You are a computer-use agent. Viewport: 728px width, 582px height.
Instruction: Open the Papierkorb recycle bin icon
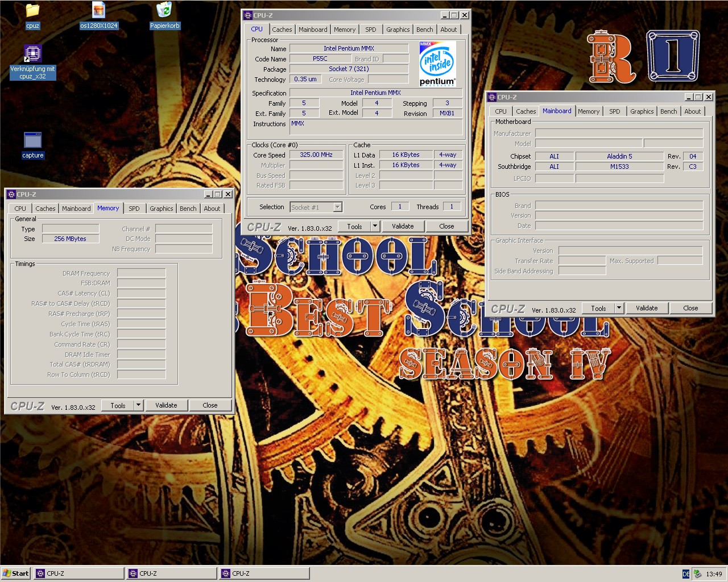(x=164, y=10)
